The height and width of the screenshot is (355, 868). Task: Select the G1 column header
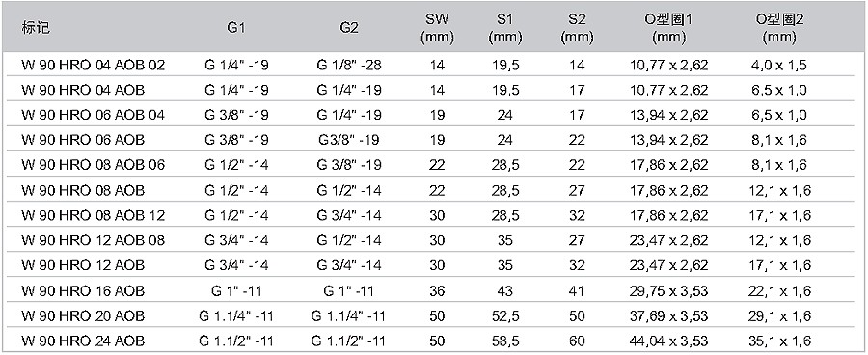click(236, 28)
